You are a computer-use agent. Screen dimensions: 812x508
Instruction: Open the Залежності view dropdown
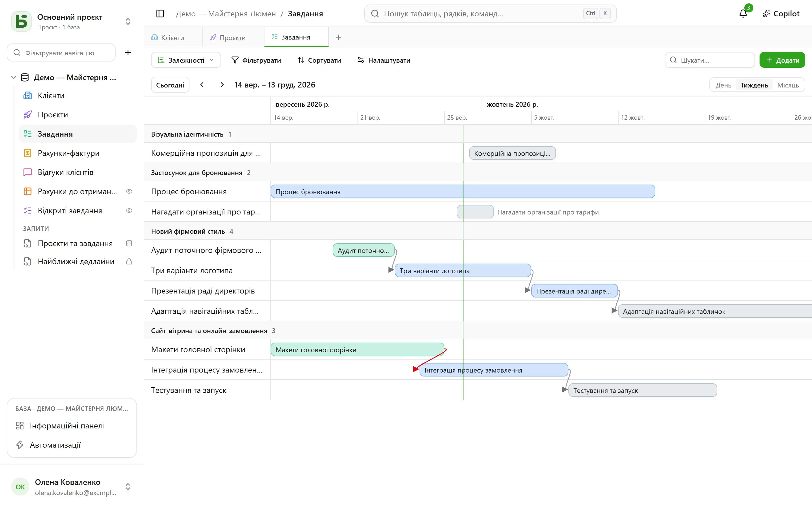[186, 60]
